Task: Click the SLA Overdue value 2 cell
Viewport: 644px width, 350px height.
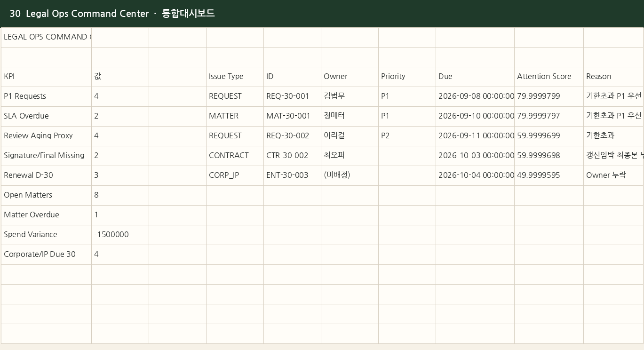Action: pyautogui.click(x=120, y=116)
